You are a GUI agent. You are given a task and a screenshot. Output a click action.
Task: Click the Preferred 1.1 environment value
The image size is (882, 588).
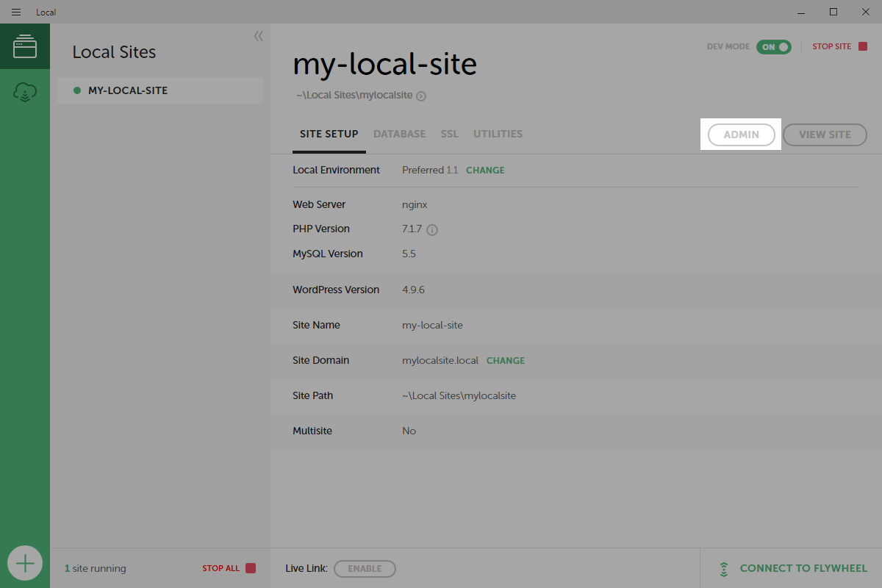pyautogui.click(x=430, y=170)
